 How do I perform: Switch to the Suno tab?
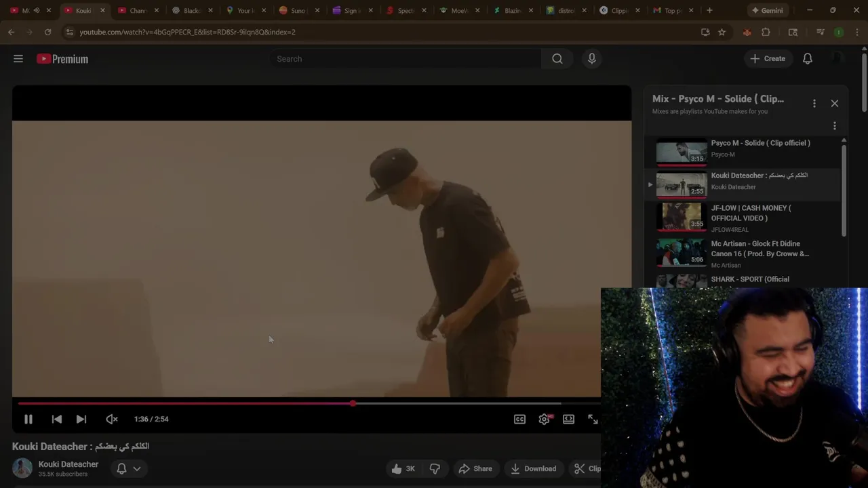[298, 10]
